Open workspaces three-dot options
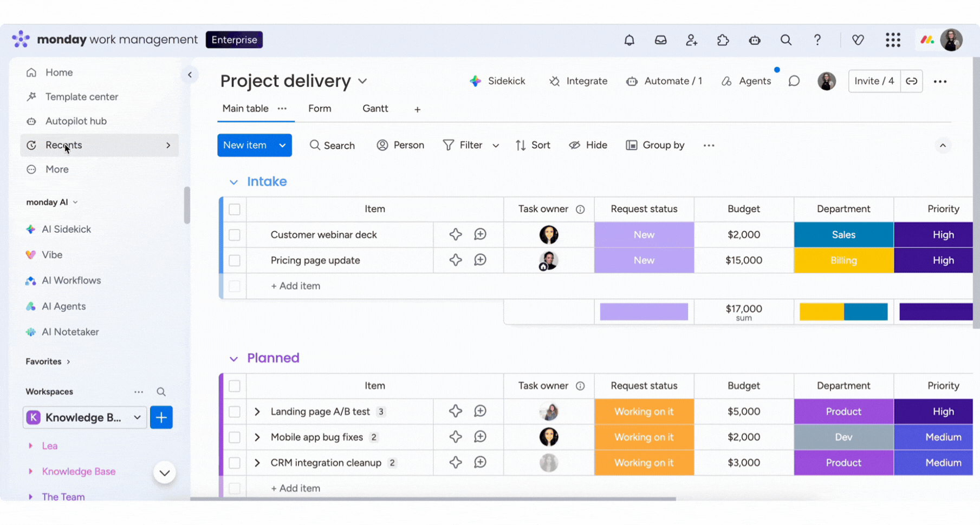Screen dimensions: 980x525 pos(139,392)
